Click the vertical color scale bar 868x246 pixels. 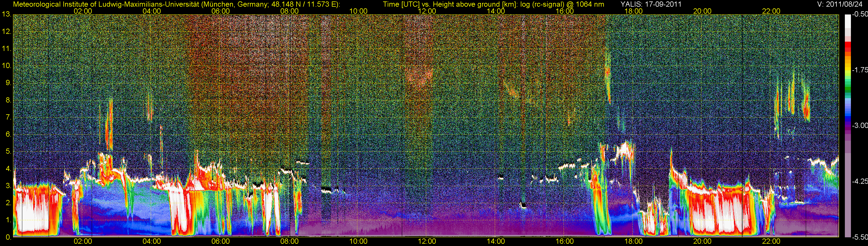tap(847, 126)
